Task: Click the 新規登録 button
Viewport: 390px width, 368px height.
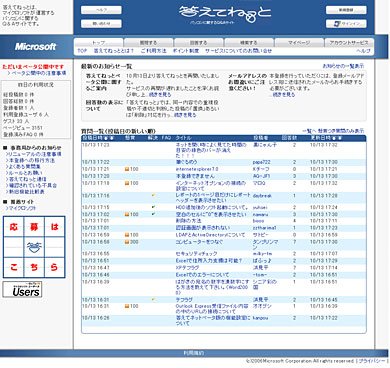Action: tap(346, 10)
